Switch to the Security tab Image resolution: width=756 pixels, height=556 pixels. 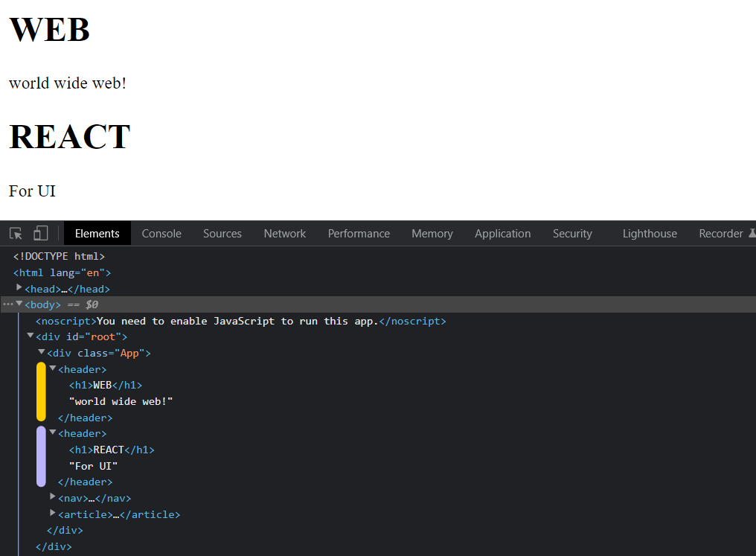[x=572, y=234]
